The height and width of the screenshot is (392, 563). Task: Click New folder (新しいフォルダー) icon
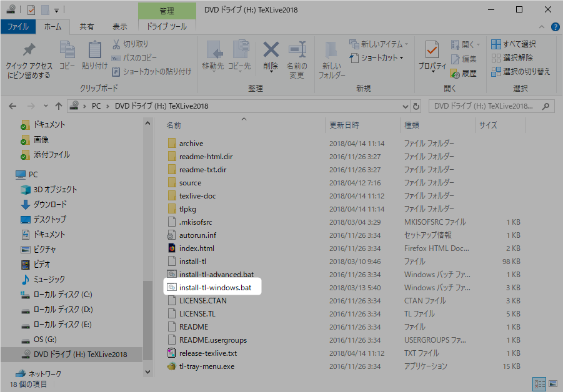point(331,60)
